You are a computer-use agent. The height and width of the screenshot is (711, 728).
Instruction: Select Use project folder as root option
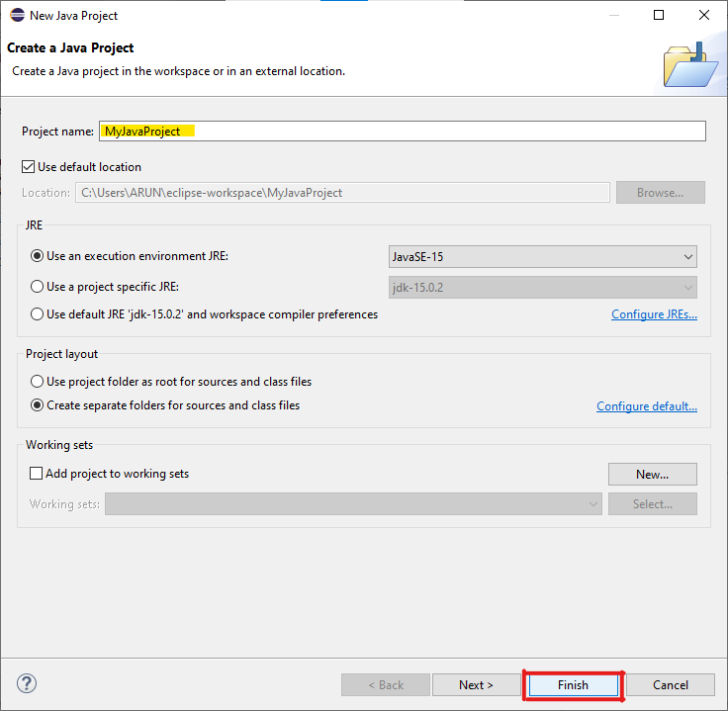point(38,381)
